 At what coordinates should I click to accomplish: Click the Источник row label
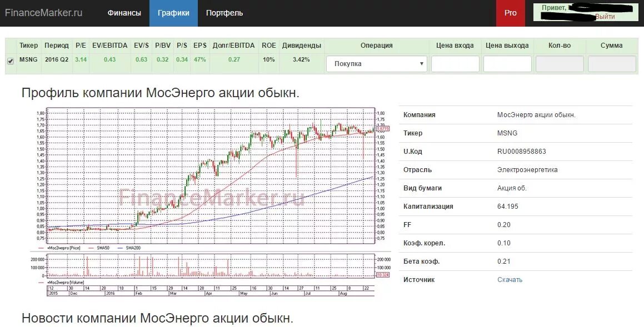[419, 279]
